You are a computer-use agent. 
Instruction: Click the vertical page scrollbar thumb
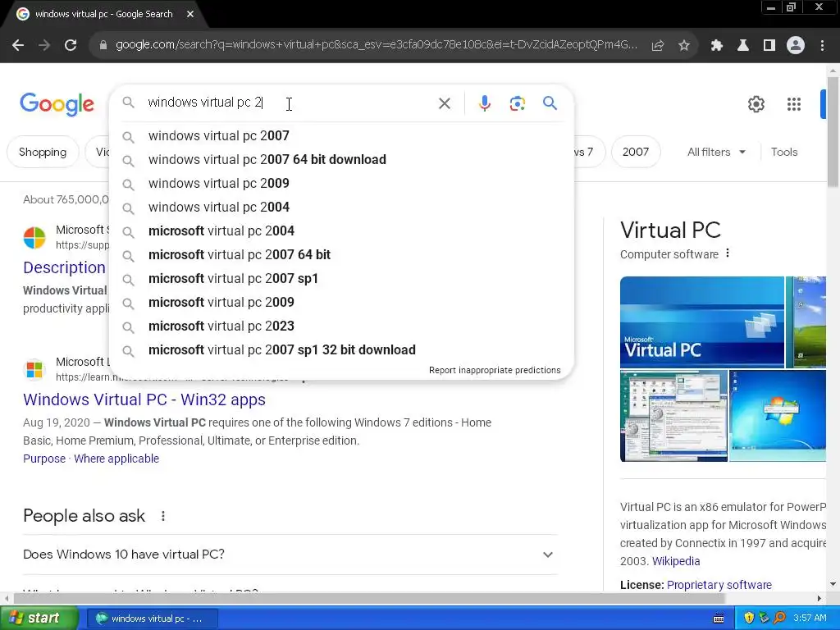tap(833, 132)
